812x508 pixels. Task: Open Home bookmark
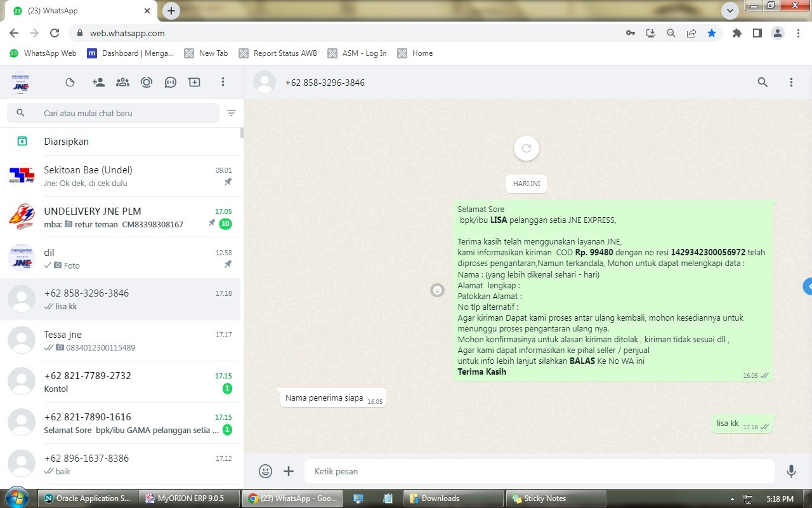click(x=416, y=53)
